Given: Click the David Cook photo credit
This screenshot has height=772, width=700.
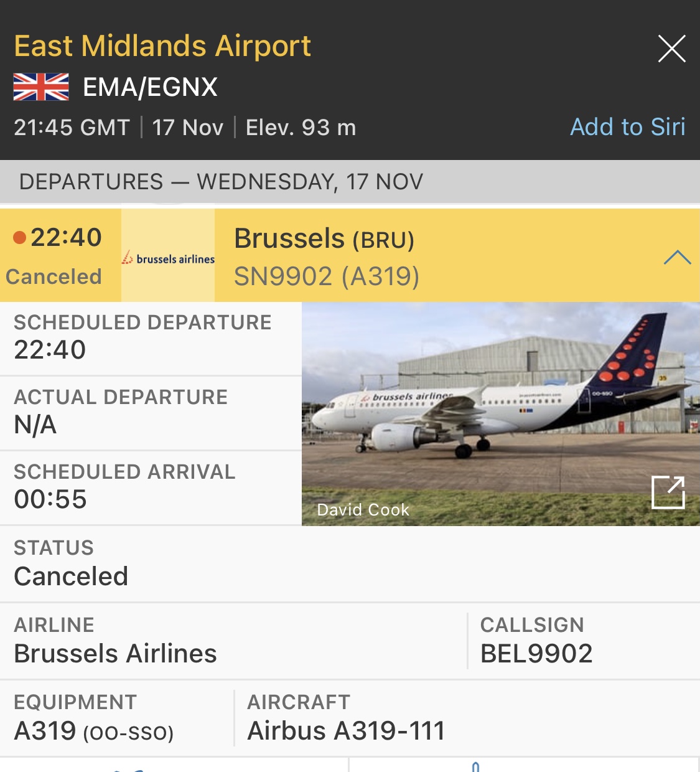Looking at the screenshot, I should point(363,510).
